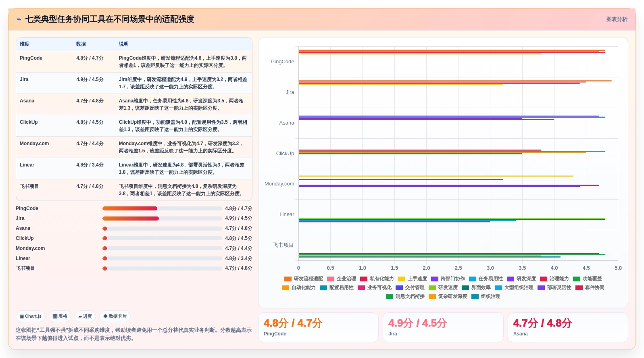Hide the 研发速度 dataset in legend
Image resolution: width=644 pixels, height=358 pixels.
(x=443, y=288)
